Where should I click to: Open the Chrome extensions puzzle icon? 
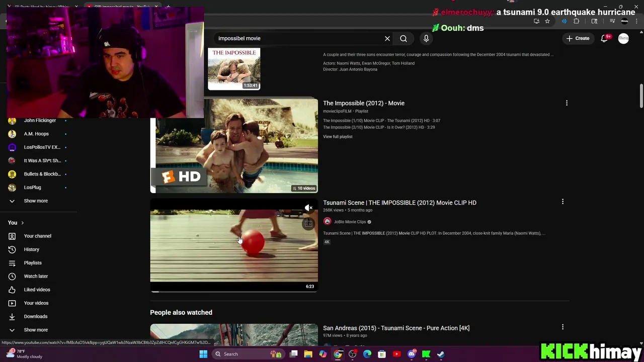click(x=577, y=21)
